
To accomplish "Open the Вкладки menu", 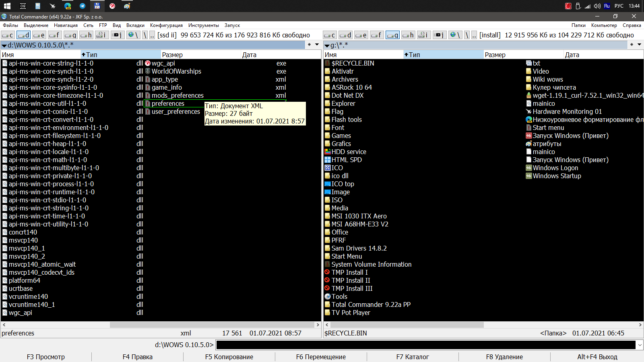I will pos(135,25).
